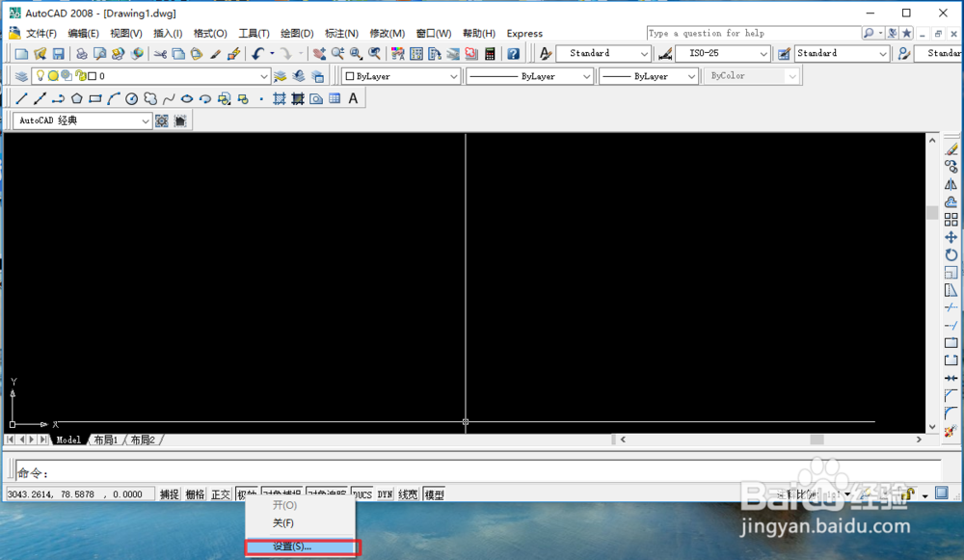Open the Layer Properties Manager icon
This screenshot has width=964, height=560.
point(21,76)
